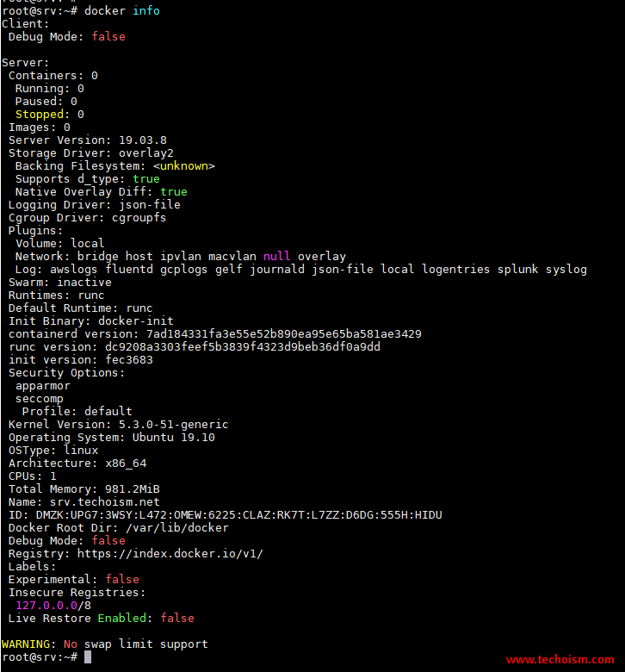
Task: Click the 'docker info' command text
Action: click(x=122, y=10)
